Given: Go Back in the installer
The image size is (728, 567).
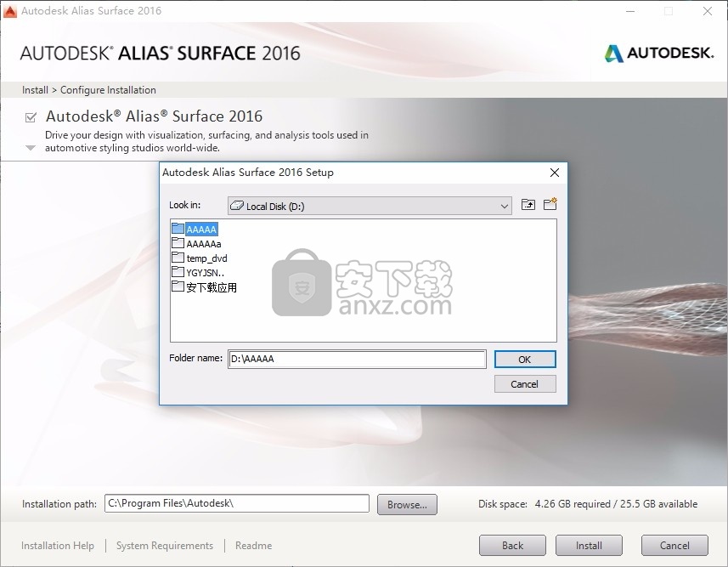Looking at the screenshot, I should coord(512,545).
